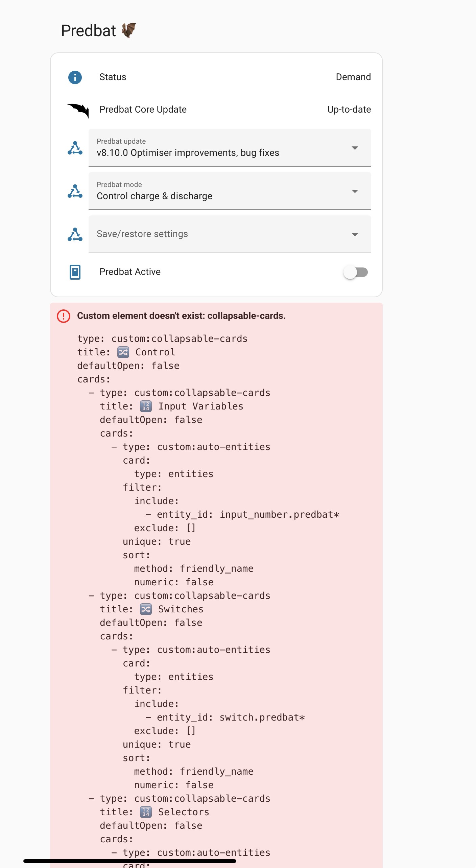Screen dimensions: 476x868
Task: Open the Predbat update version dropdown
Action: (x=230, y=148)
